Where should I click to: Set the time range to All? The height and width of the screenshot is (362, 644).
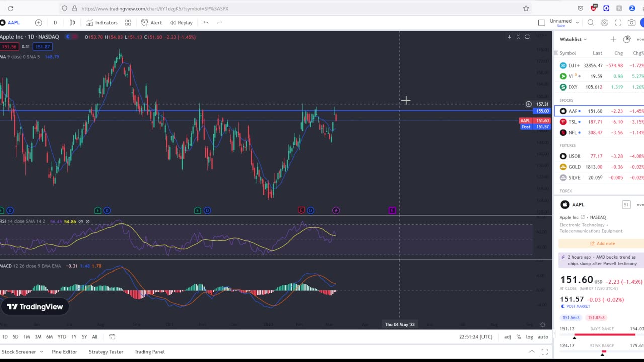click(94, 337)
